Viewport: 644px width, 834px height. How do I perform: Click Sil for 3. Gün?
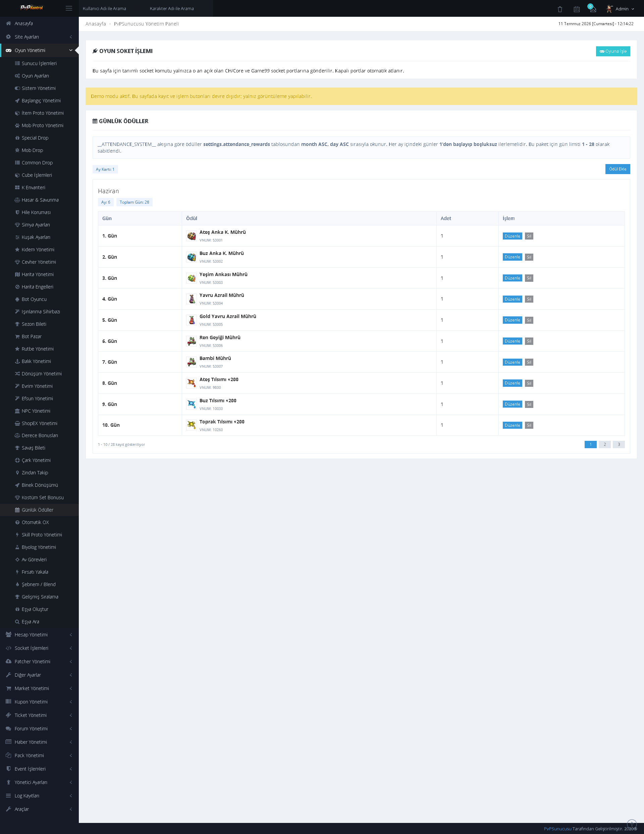tap(529, 278)
